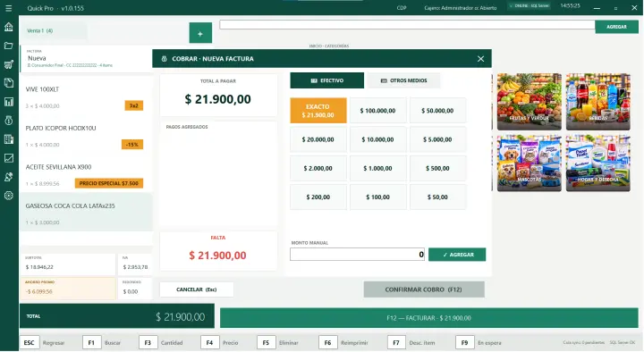The width and height of the screenshot is (644, 352).
Task: Confirm payment with Confirmar Cobro (F12)
Action: coord(424,289)
